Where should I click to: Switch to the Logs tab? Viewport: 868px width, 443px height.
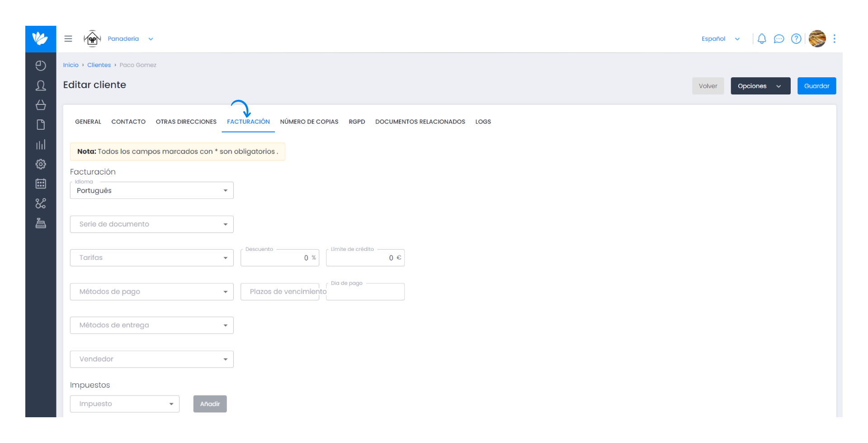483,122
